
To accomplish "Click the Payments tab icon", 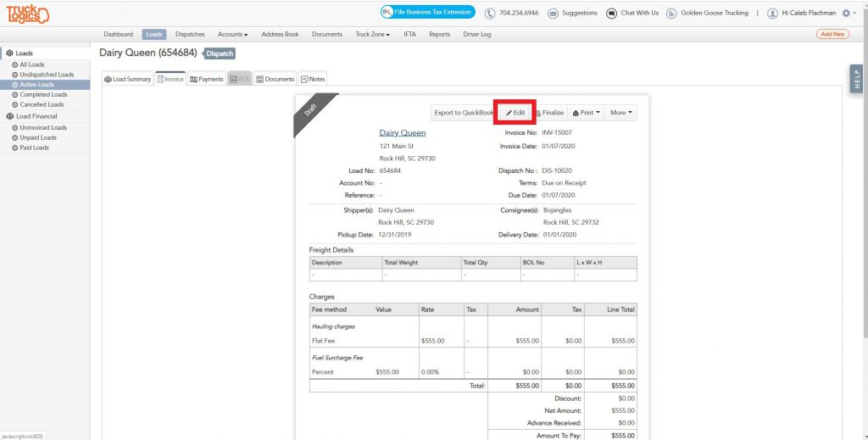I will (194, 79).
